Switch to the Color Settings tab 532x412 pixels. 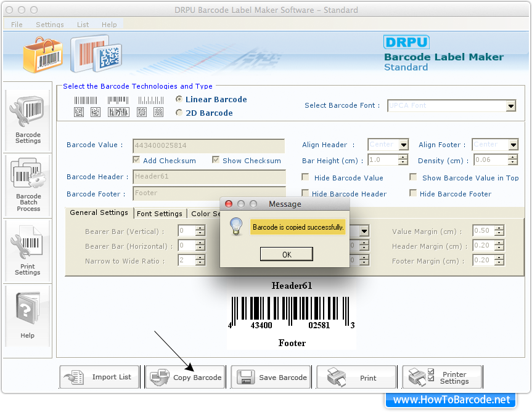pos(205,214)
